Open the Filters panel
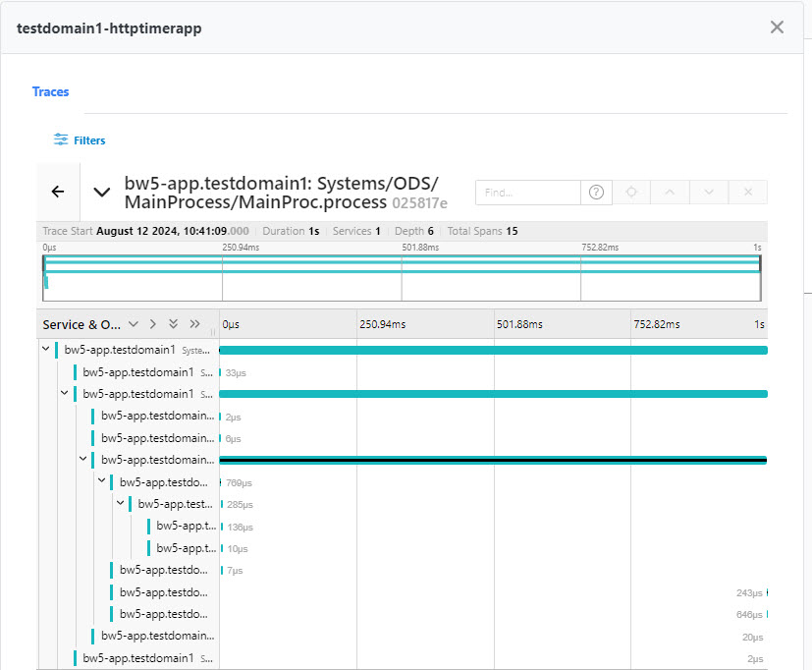This screenshot has height=670, width=812. point(80,140)
